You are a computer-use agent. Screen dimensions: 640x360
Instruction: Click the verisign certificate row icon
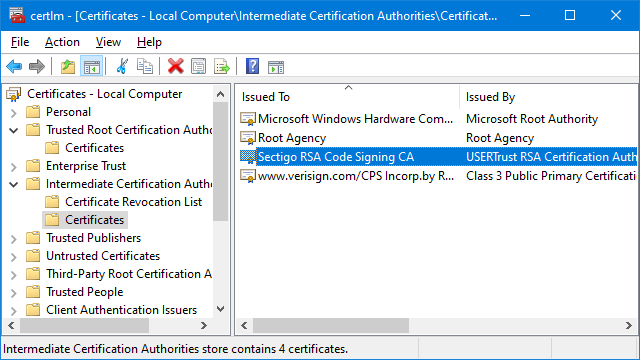[x=247, y=176]
